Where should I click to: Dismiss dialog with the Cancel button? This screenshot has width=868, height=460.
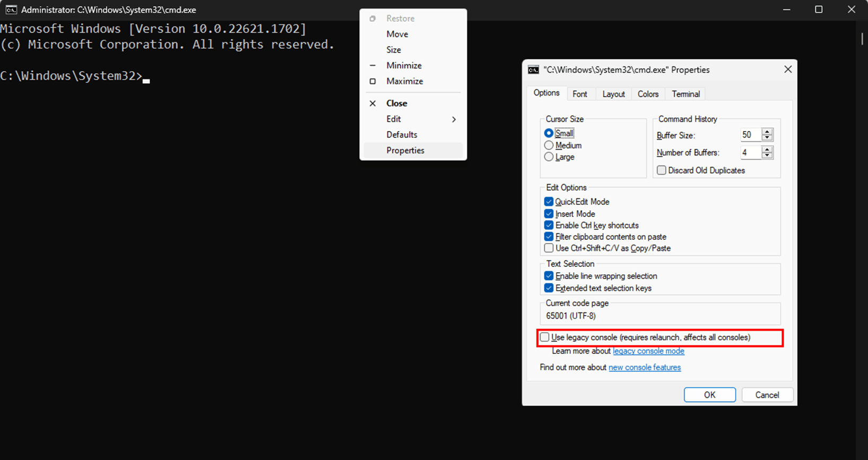767,395
